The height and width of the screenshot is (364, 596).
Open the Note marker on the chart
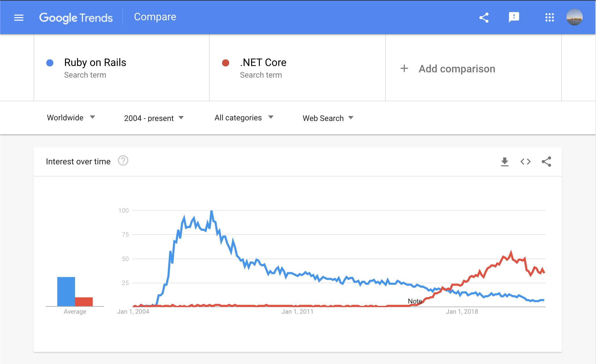tap(415, 301)
